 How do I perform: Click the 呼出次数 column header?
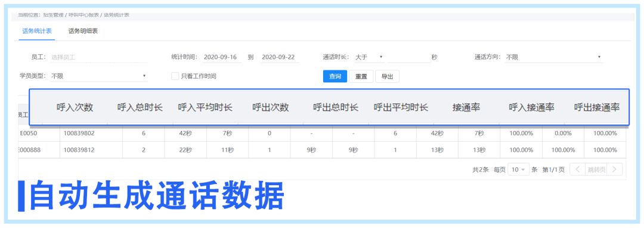(x=271, y=107)
